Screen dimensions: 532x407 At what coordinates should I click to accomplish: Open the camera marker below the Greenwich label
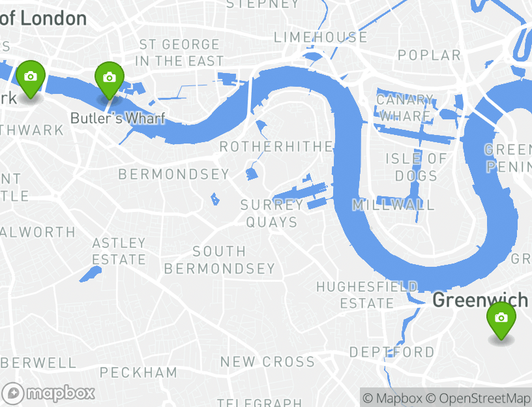pyautogui.click(x=501, y=321)
